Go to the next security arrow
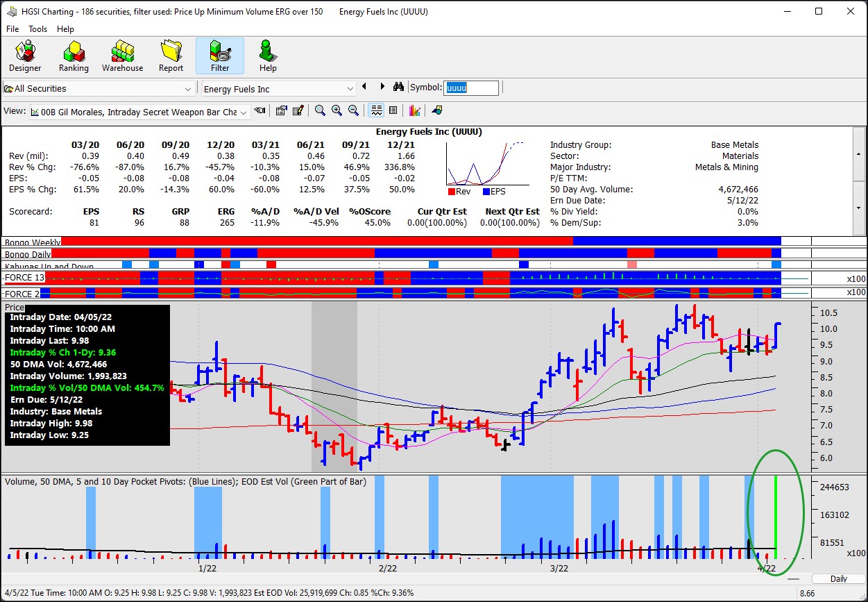This screenshot has height=602, width=868. coord(382,87)
